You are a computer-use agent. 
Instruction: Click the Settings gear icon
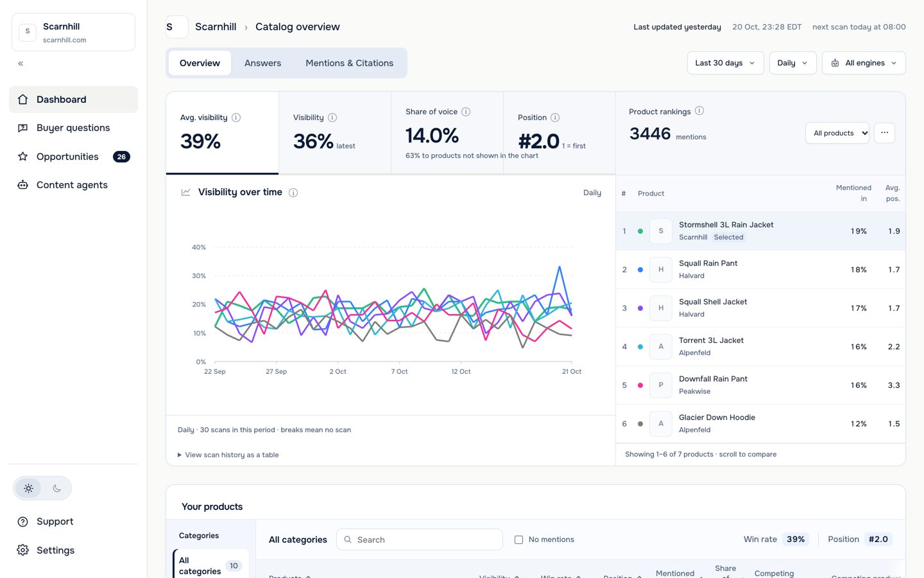tap(23, 550)
